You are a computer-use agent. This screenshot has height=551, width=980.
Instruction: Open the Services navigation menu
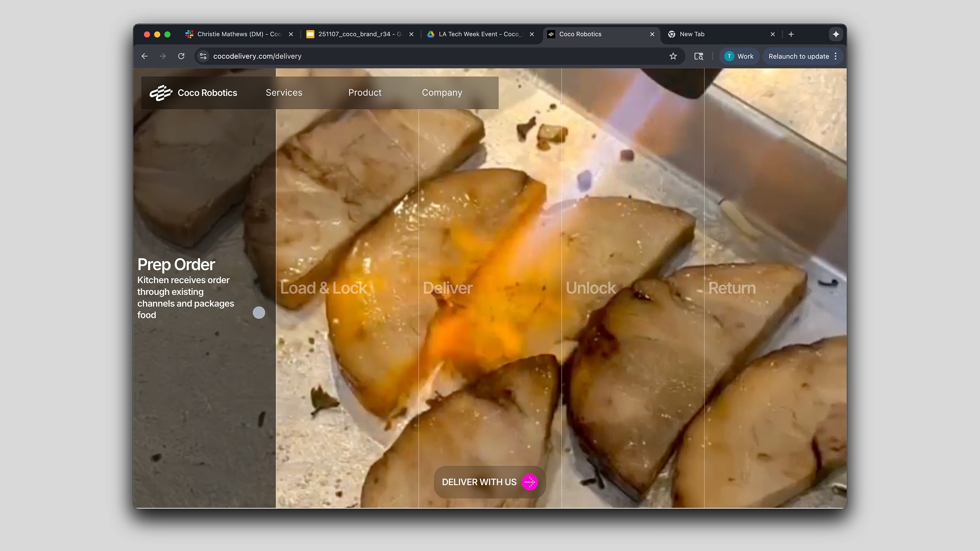(284, 93)
